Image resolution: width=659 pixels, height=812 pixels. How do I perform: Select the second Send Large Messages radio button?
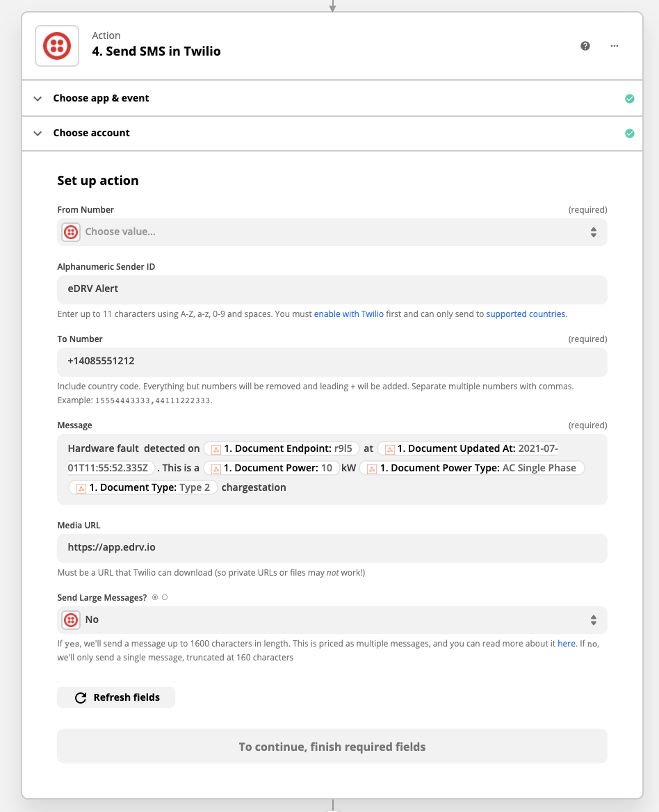click(165, 597)
